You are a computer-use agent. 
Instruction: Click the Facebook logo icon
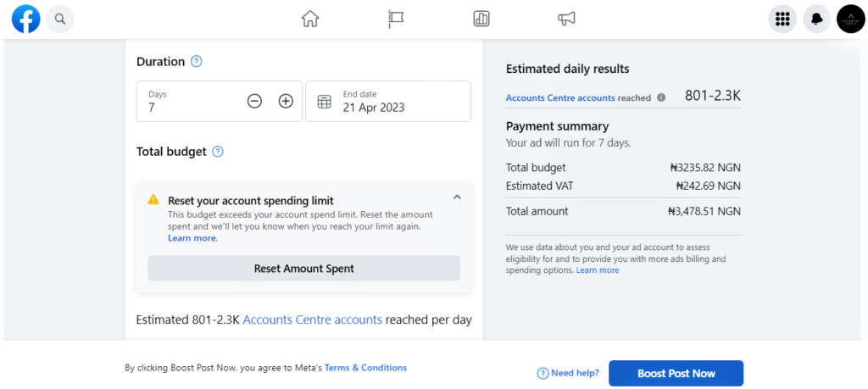coord(26,19)
